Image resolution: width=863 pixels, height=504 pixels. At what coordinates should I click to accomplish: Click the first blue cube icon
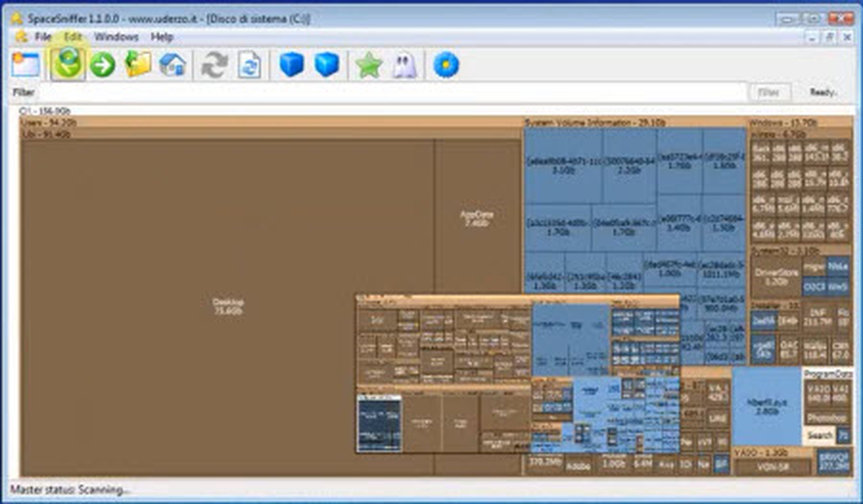pos(292,65)
